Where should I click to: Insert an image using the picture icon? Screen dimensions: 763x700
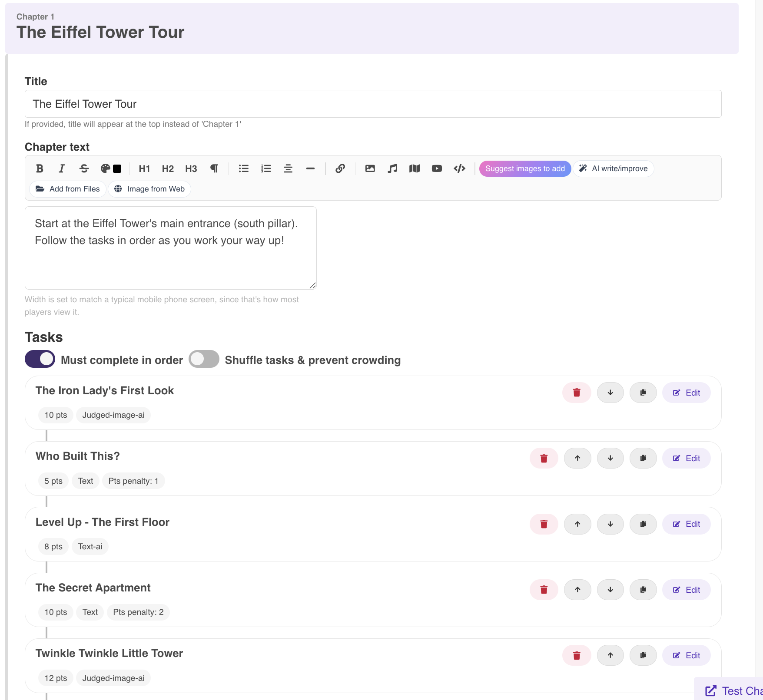click(370, 168)
